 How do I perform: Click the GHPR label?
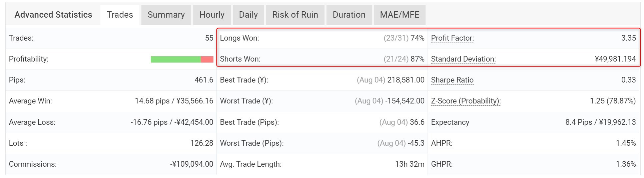(442, 164)
